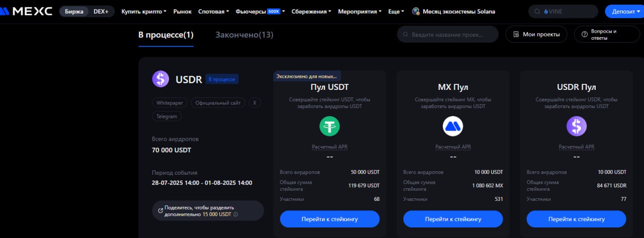
Task: Expand the Спотовая dropdown menu
Action: [213, 11]
